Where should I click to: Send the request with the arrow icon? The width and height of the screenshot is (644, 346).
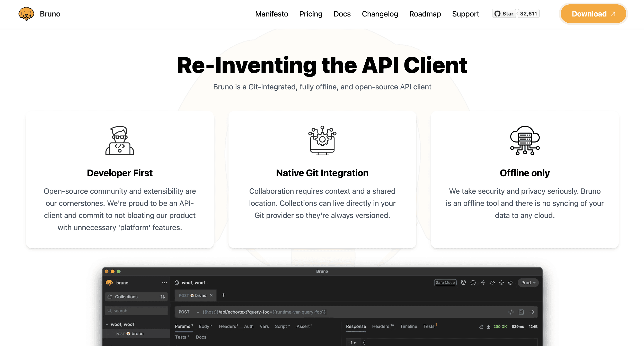[532, 312]
